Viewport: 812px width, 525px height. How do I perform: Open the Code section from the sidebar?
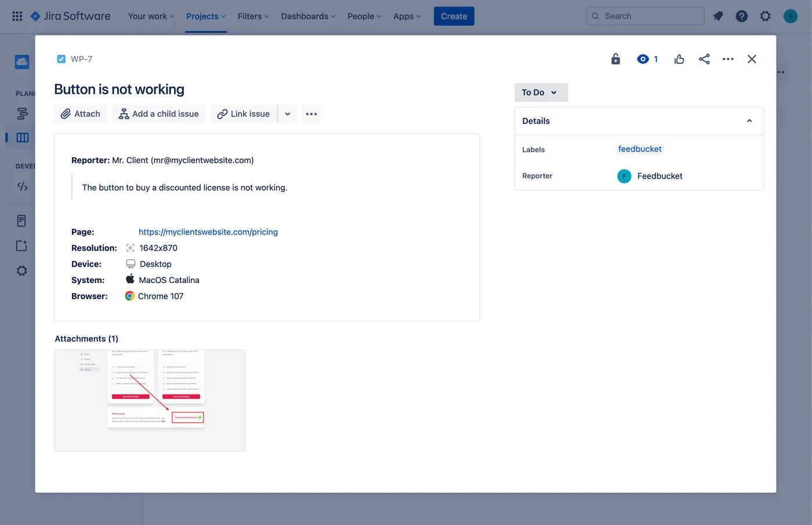point(21,186)
